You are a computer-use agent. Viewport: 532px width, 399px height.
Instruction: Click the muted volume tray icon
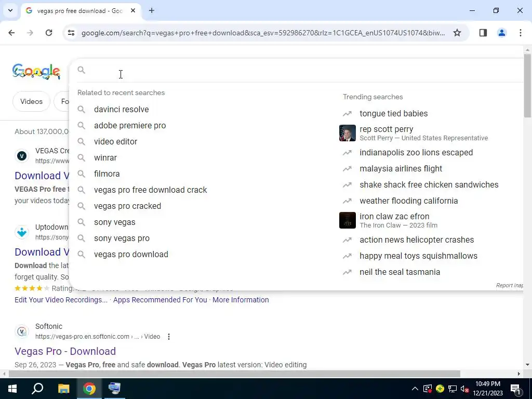click(x=464, y=389)
